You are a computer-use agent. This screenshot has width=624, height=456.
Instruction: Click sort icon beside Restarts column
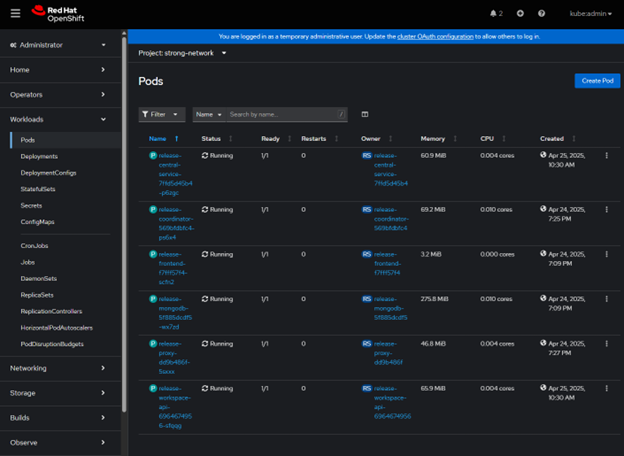336,139
